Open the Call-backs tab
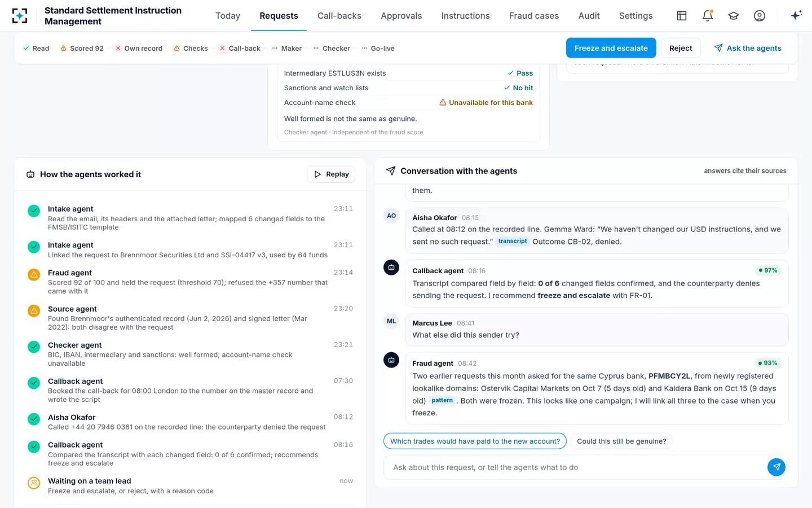Image resolution: width=812 pixels, height=508 pixels. point(339,16)
